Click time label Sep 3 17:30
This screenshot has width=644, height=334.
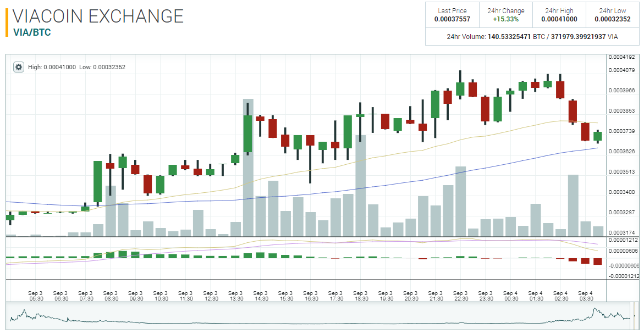(337, 296)
